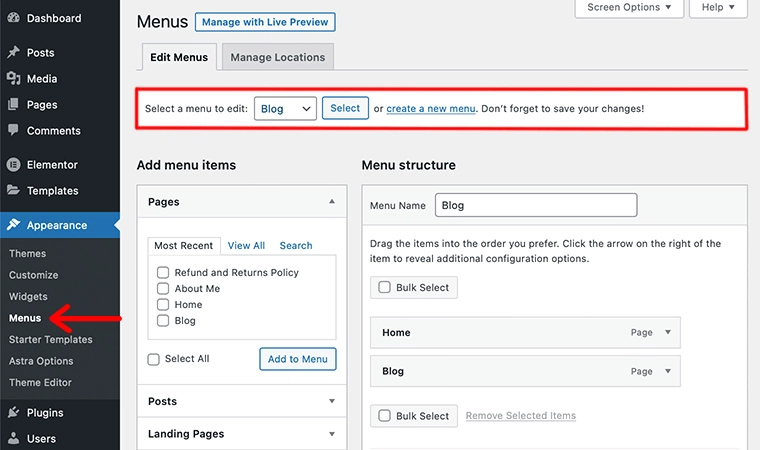
Task: Open the Screen Options dropdown
Action: pos(629,7)
